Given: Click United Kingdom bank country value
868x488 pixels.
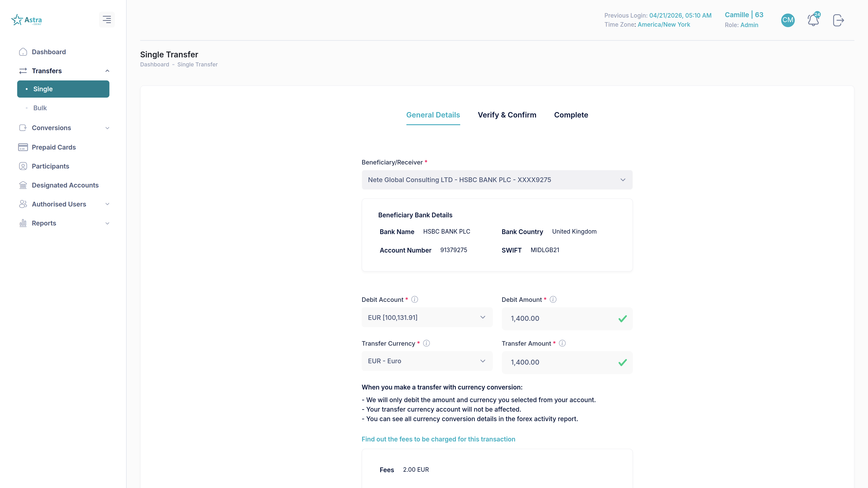Looking at the screenshot, I should 574,231.
